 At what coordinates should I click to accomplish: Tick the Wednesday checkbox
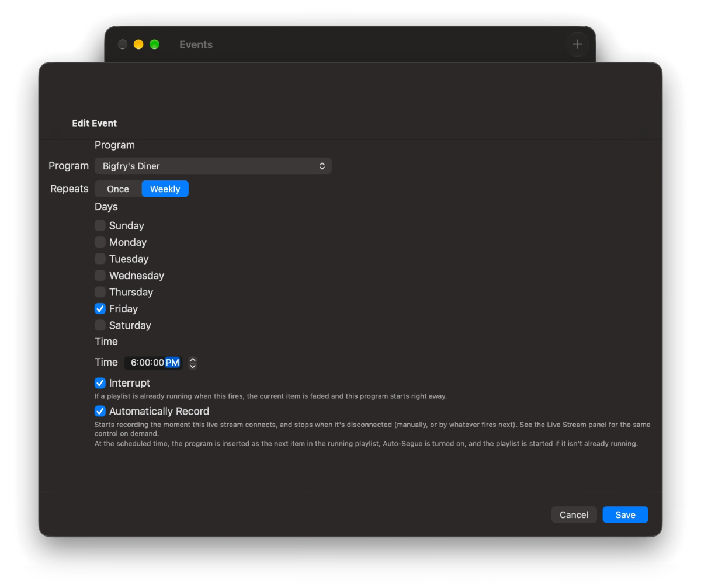point(100,276)
